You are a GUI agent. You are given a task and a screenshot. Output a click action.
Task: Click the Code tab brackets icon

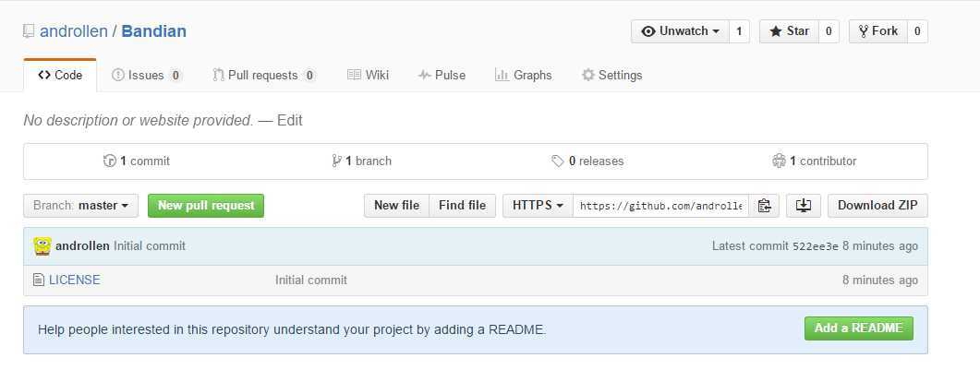coord(43,75)
